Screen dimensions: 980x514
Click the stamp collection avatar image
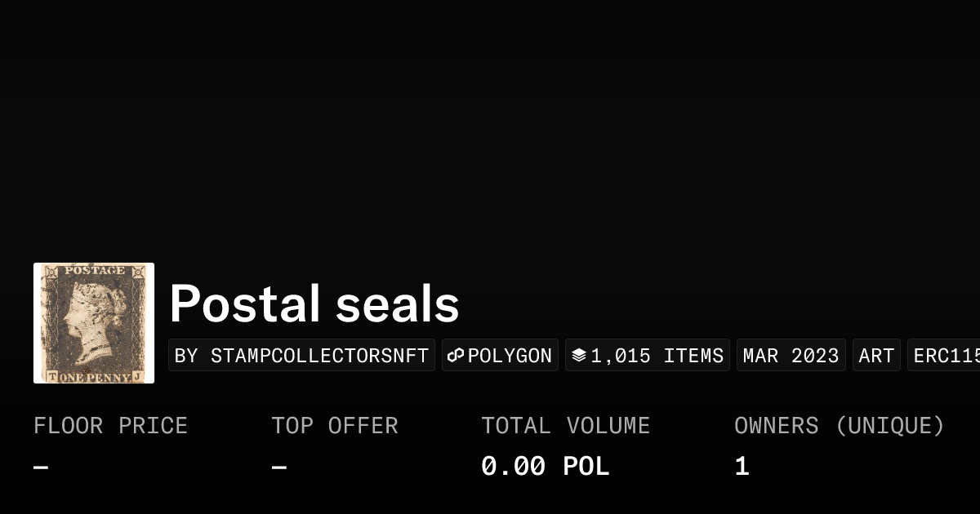coord(94,322)
